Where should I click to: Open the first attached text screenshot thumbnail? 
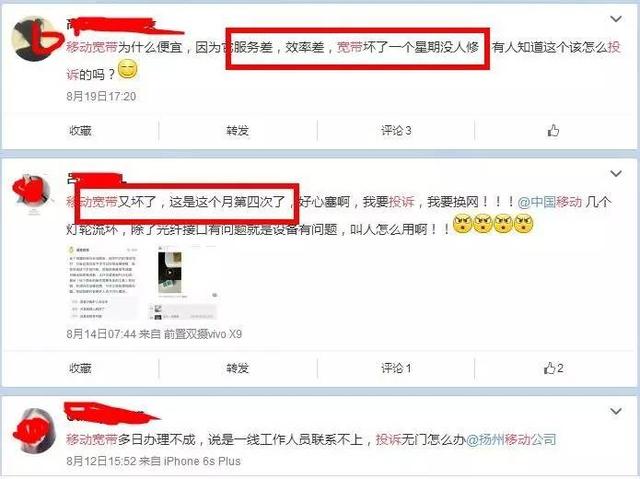click(103, 282)
